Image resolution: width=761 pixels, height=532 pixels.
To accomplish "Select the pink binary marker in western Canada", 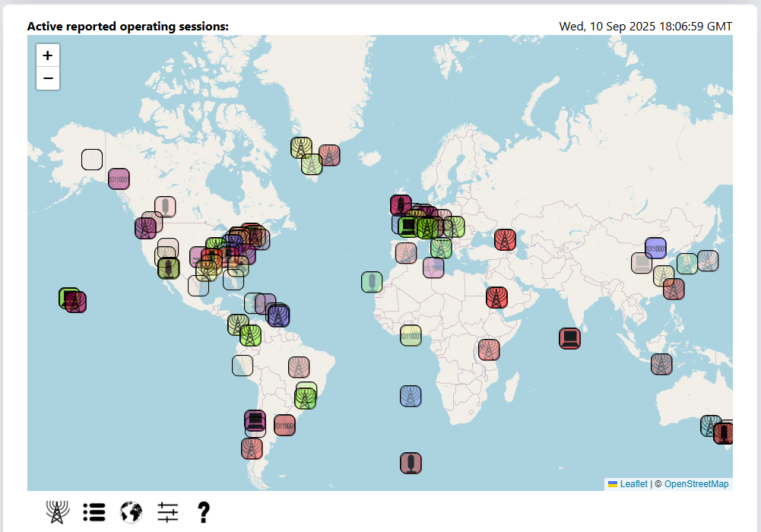I will (119, 179).
